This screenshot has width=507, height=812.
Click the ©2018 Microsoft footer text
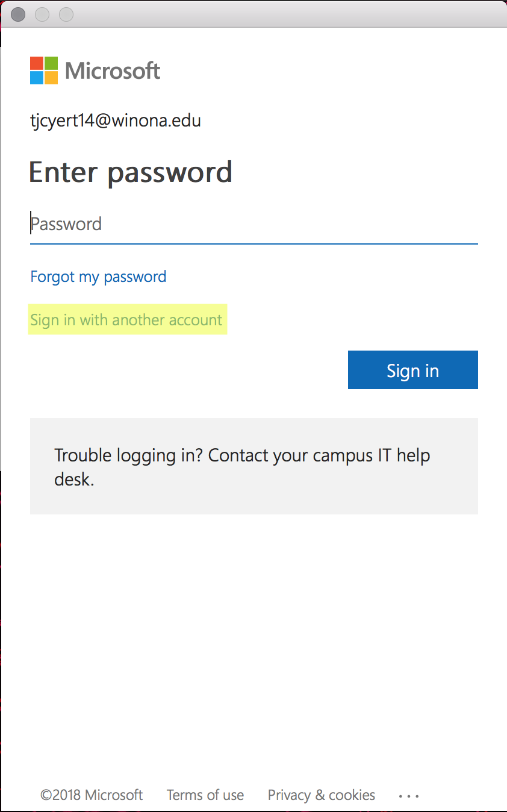pyautogui.click(x=92, y=795)
